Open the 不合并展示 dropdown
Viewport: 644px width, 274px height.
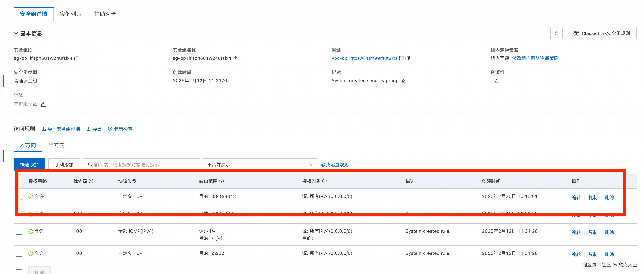pyautogui.click(x=260, y=164)
